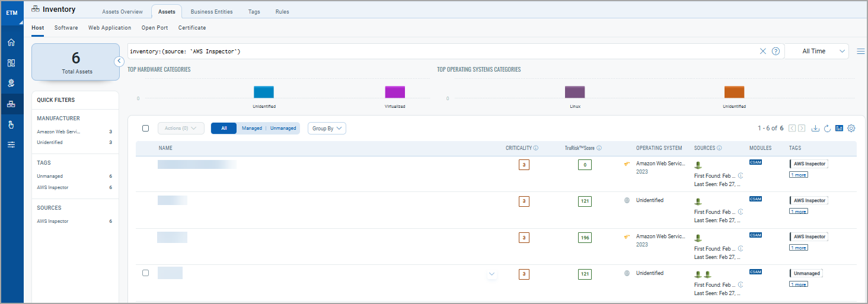
Task: Open the Dashboard icon in left sidebar
Action: [11, 63]
